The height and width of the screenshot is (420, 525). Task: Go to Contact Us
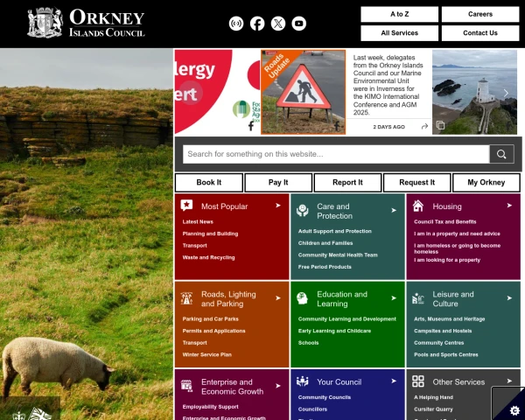pos(480,33)
